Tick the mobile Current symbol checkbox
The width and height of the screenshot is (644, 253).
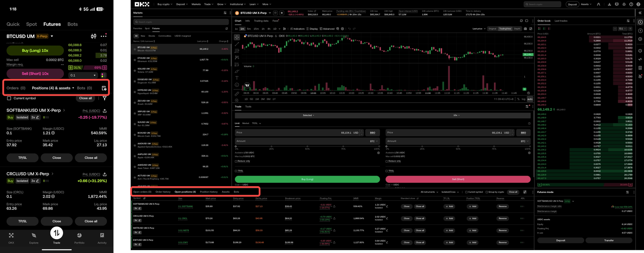point(9,98)
